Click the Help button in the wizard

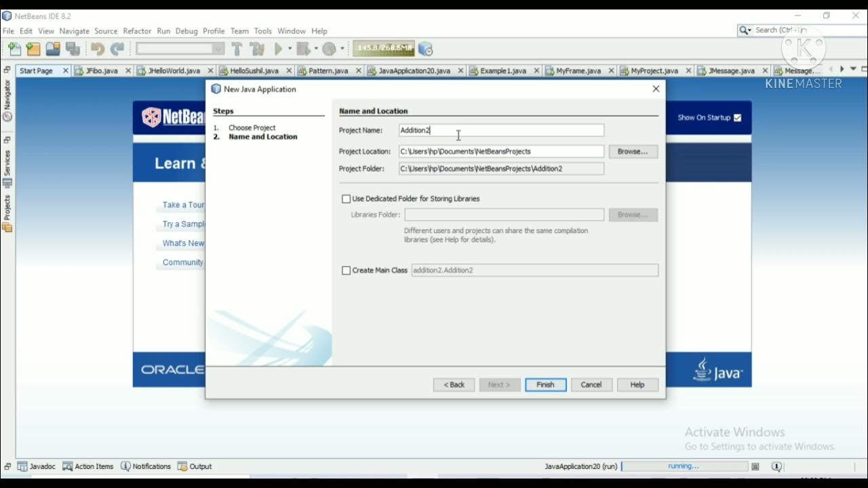point(637,384)
